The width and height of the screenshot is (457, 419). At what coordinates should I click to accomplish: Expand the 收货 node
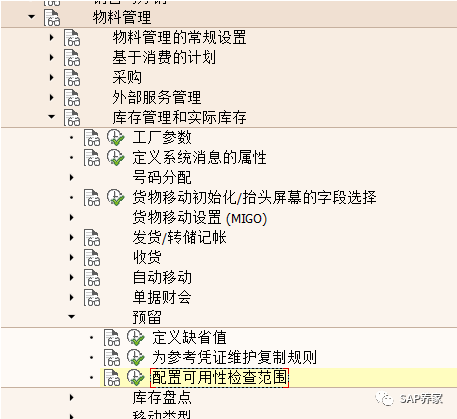click(72, 257)
